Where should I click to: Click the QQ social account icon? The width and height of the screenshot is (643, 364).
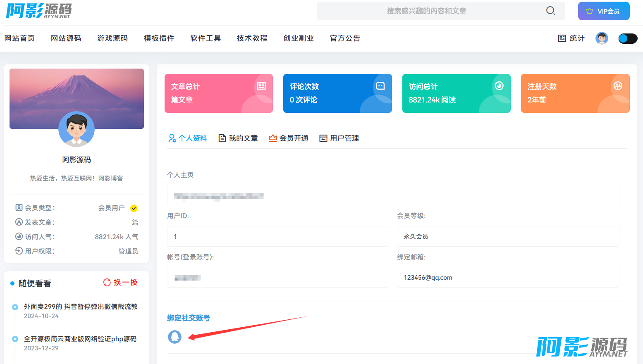(x=174, y=337)
